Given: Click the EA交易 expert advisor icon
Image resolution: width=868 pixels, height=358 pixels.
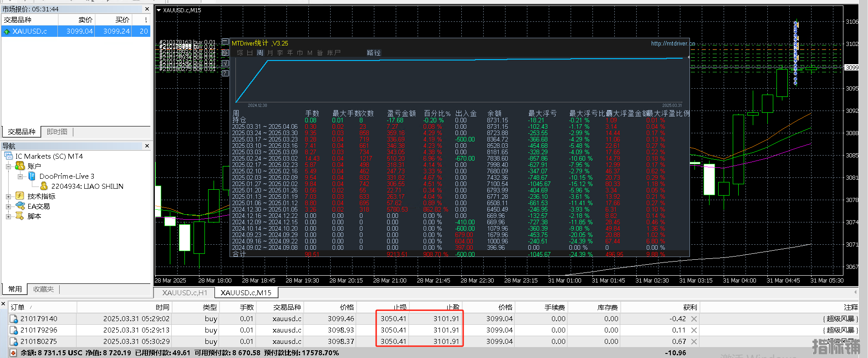Looking at the screenshot, I should pos(20,206).
